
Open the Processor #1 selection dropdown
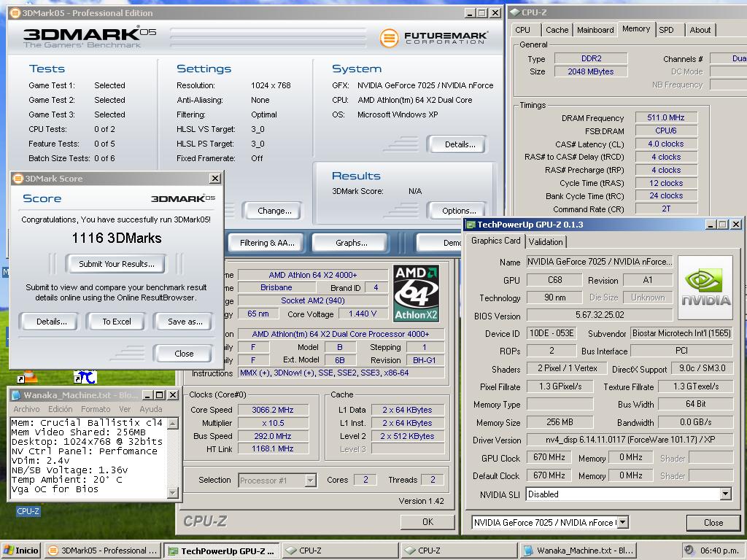click(x=310, y=480)
